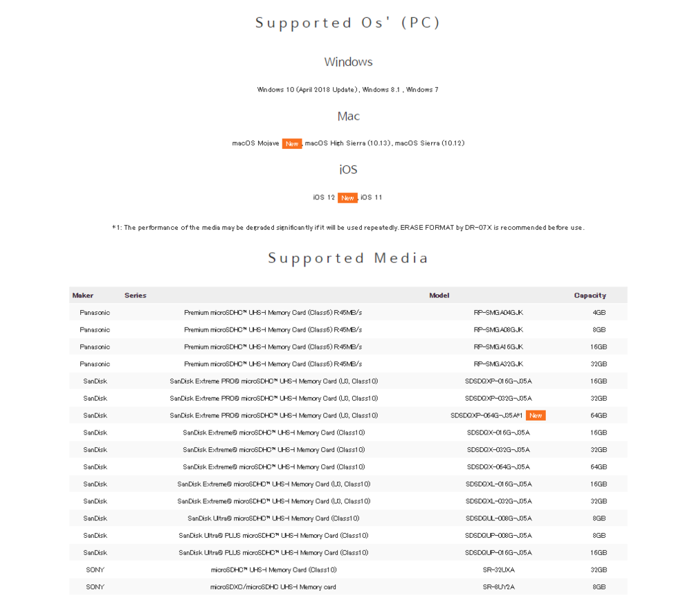Click the Windows section heading

pyautogui.click(x=348, y=62)
